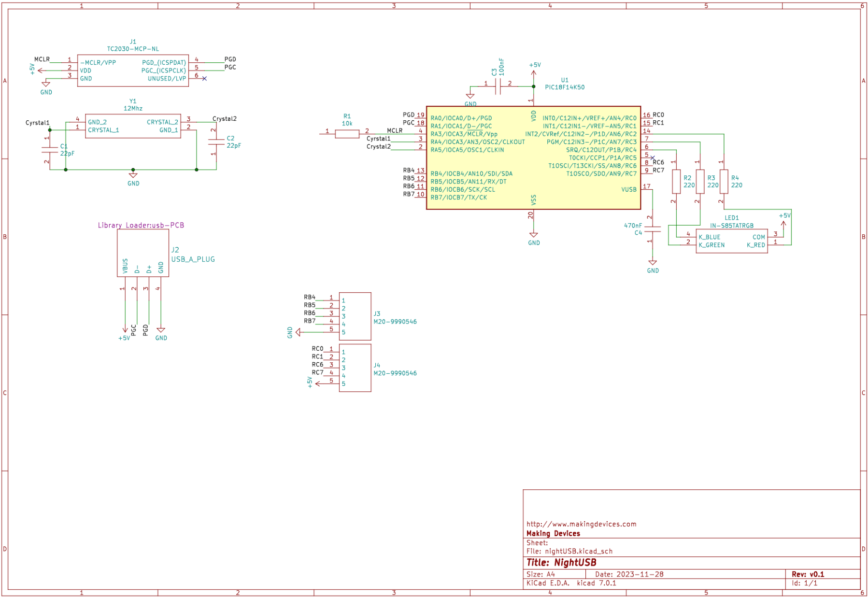Click the Library Loader:usb-PCB label
868x597 pixels.
click(x=141, y=225)
